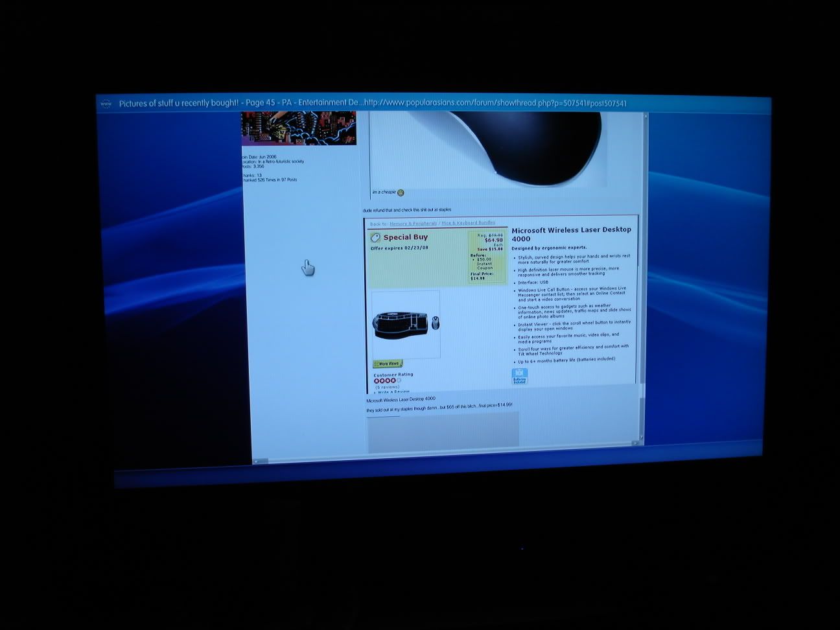Click the 'Windows Live Call Button' bullet
The image size is (840, 630).
click(572, 294)
